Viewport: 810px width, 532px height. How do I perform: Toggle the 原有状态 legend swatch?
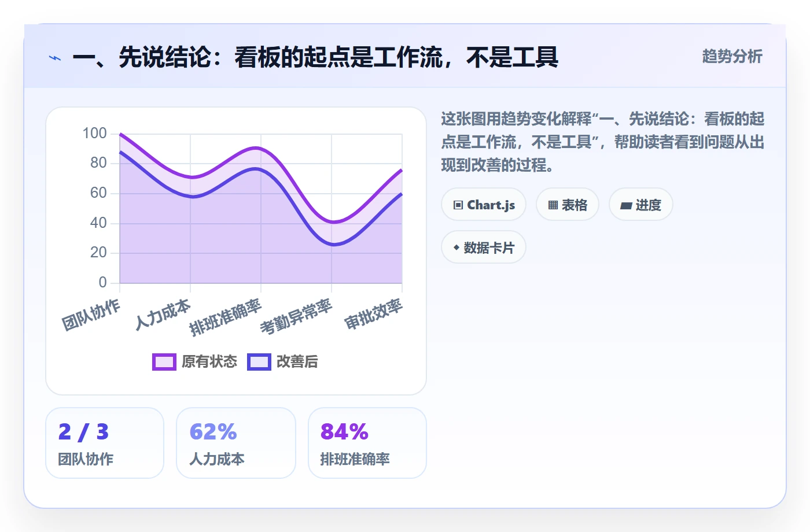(164, 362)
